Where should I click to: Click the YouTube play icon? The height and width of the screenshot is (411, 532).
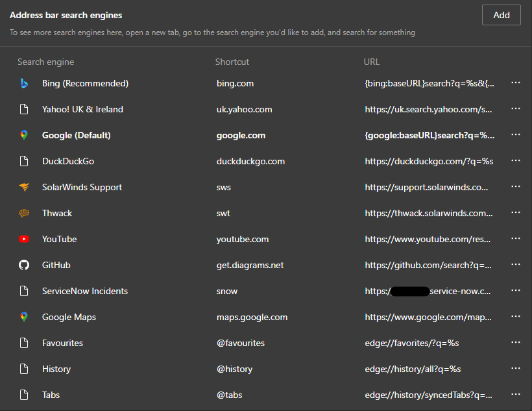click(24, 239)
